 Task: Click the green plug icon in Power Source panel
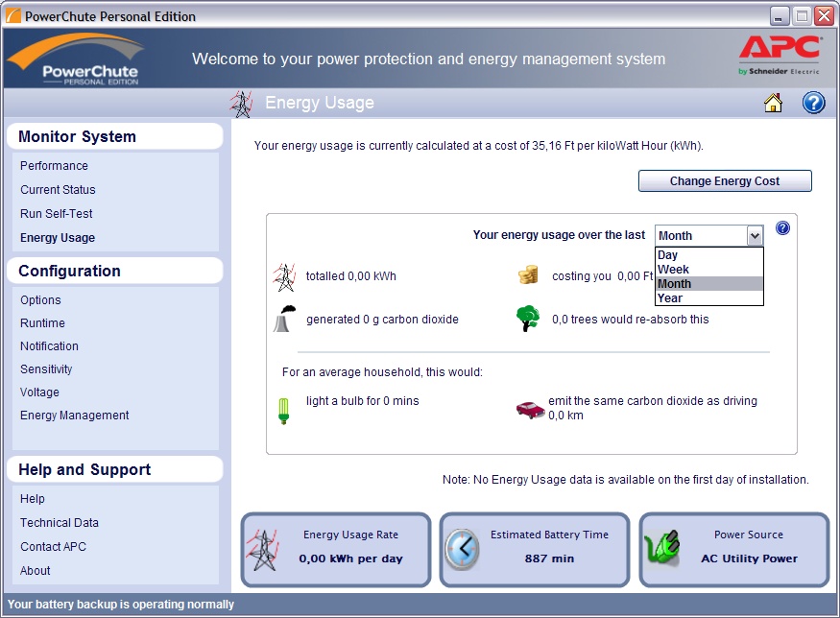coord(662,547)
